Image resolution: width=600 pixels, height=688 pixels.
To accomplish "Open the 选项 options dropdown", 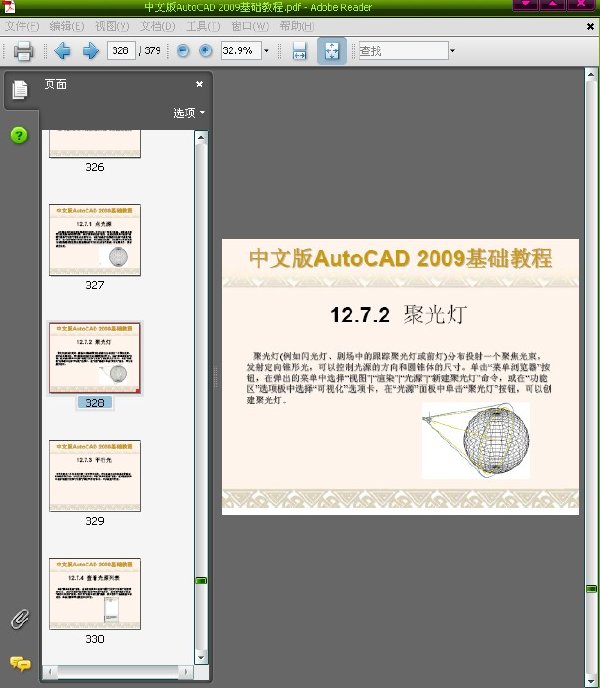I will (189, 113).
